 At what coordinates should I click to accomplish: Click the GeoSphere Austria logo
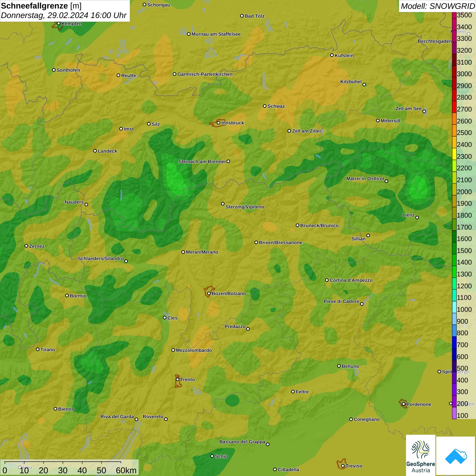[421, 455]
